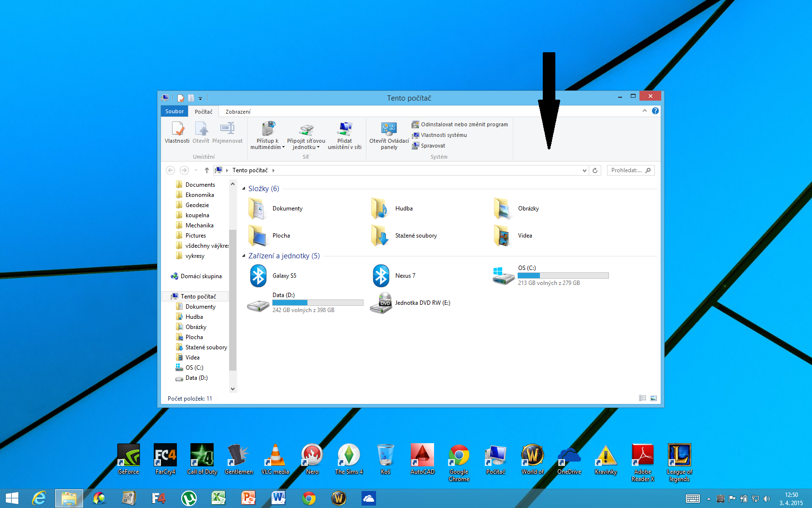Select the Obrázky folder
The width and height of the screenshot is (812, 508).
(x=516, y=209)
